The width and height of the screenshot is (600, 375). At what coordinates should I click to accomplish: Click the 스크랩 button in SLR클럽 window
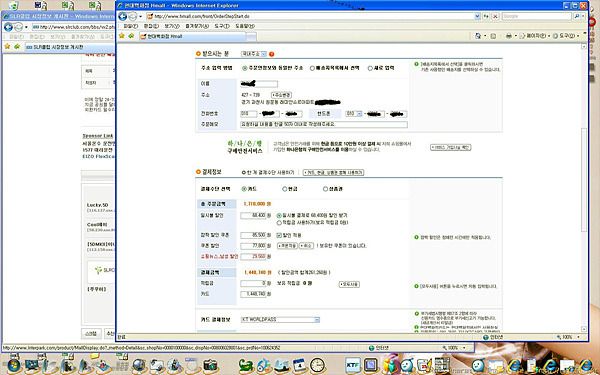(91, 334)
